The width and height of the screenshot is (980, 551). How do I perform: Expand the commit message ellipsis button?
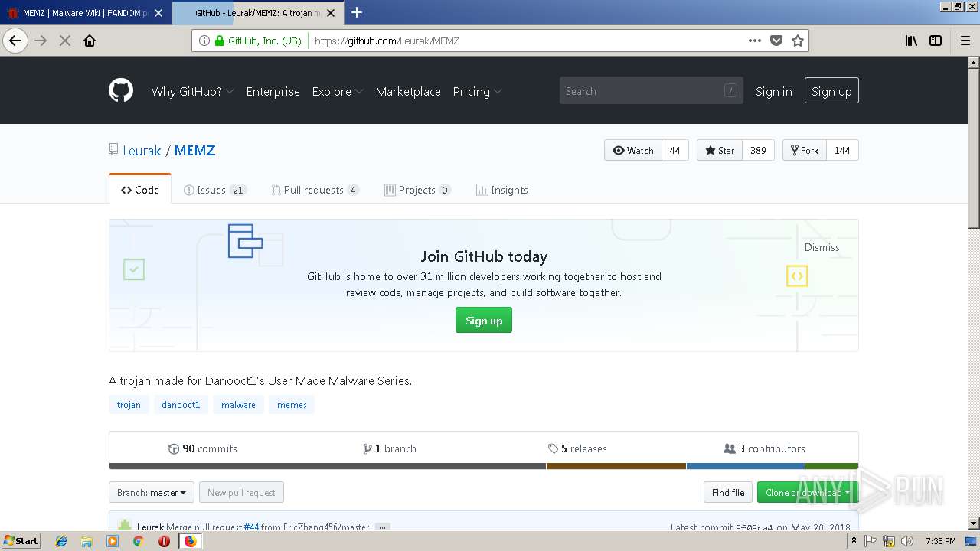383,527
